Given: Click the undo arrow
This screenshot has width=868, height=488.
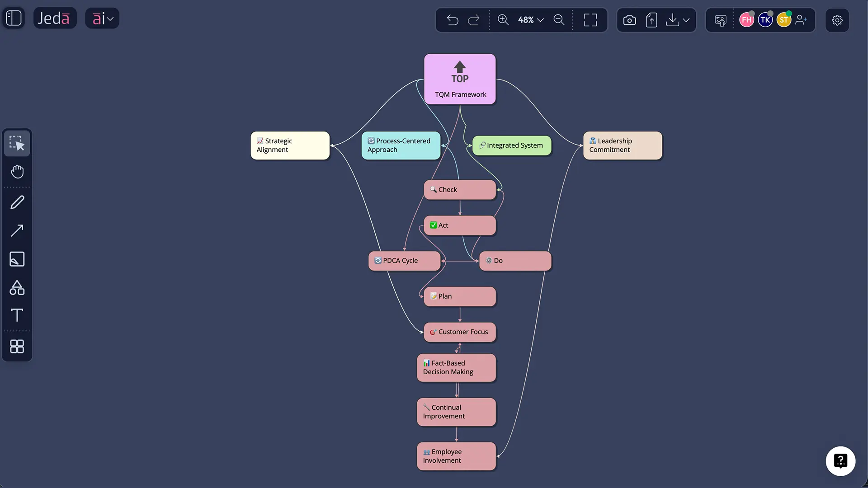Looking at the screenshot, I should 453,19.
